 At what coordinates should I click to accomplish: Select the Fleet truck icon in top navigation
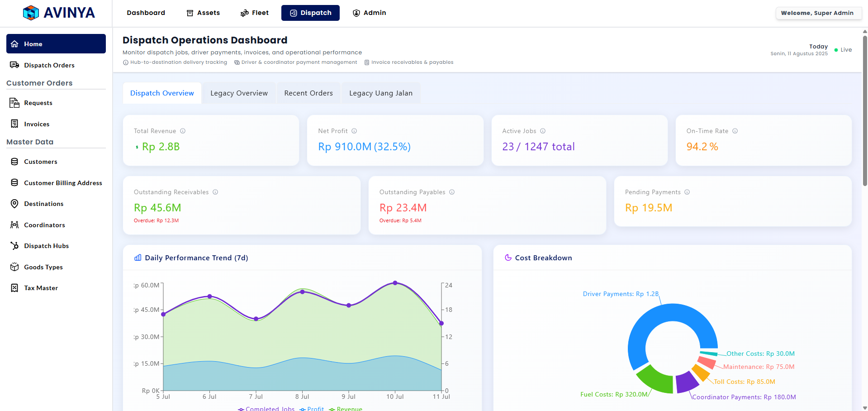click(x=244, y=13)
